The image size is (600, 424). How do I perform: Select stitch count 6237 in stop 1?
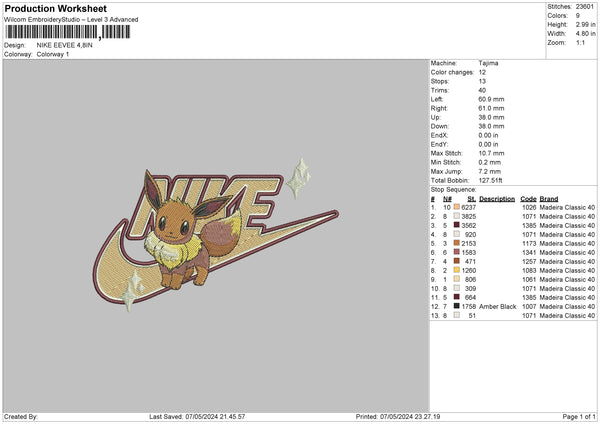click(469, 207)
